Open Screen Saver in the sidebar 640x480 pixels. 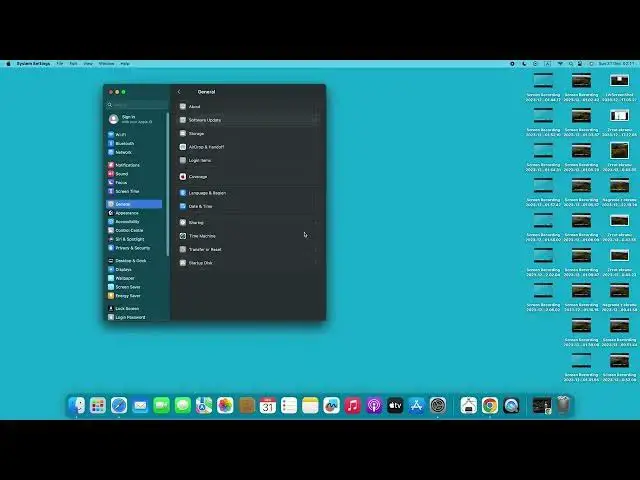coord(124,287)
